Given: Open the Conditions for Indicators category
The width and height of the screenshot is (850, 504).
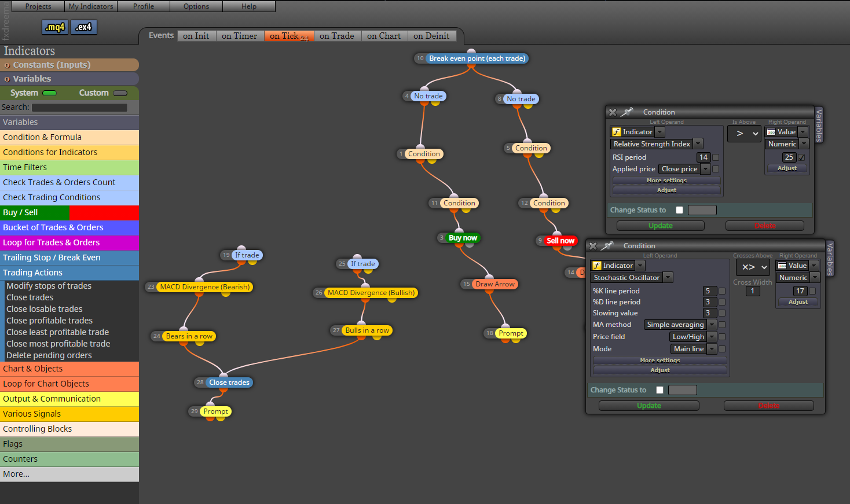Looking at the screenshot, I should [69, 152].
